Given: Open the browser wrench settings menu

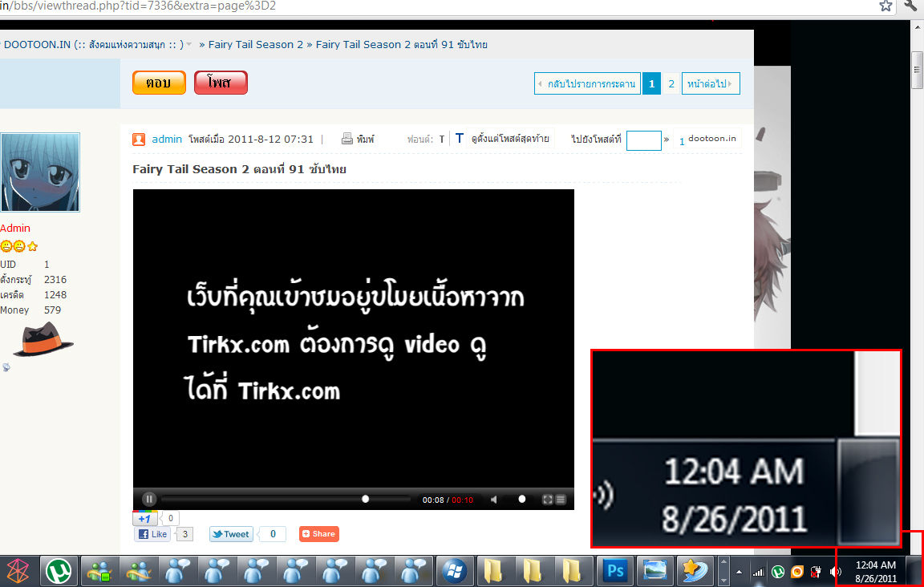Looking at the screenshot, I should coord(910,6).
